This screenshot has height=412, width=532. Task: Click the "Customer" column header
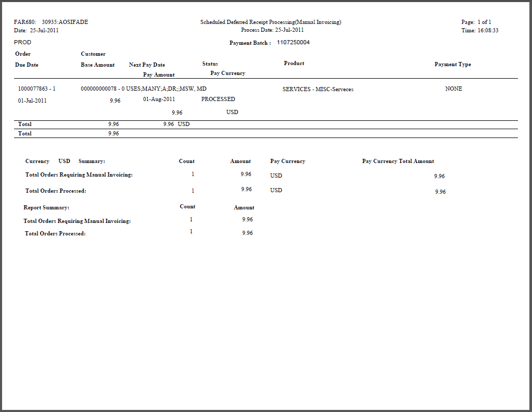click(x=93, y=54)
